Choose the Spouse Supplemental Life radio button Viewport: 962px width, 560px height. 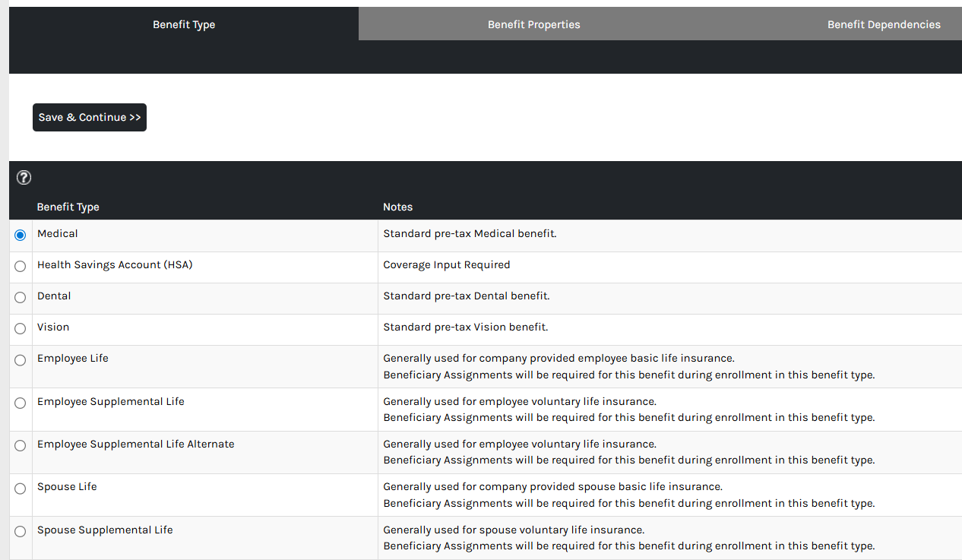point(21,532)
